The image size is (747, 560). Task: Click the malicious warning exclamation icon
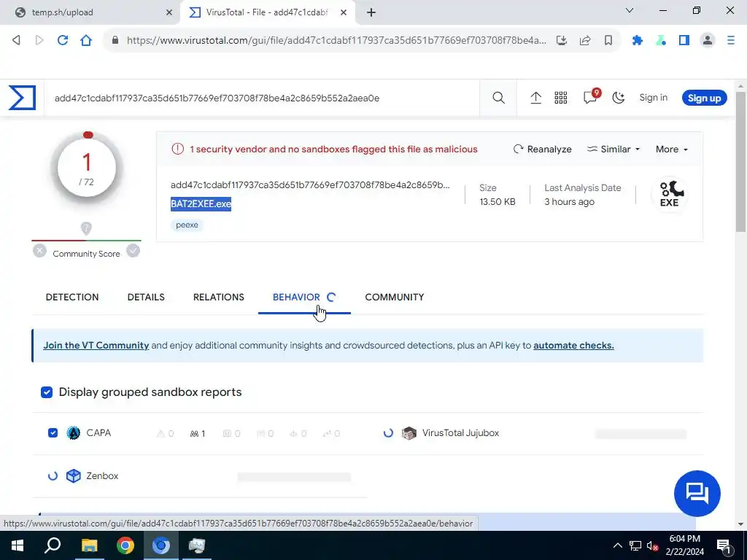[177, 149]
